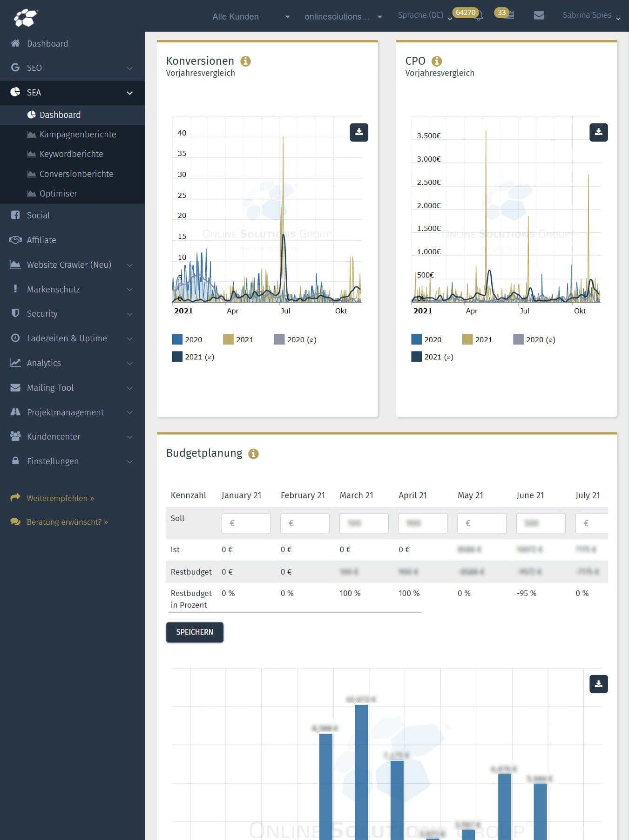Toggle 2020 (⌀) series in Konversionen legend

click(296, 339)
